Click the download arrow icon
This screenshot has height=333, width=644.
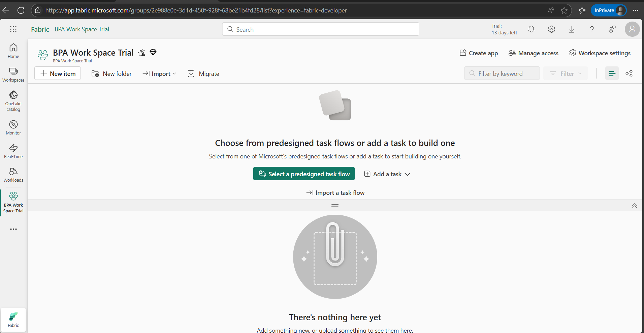pyautogui.click(x=572, y=29)
